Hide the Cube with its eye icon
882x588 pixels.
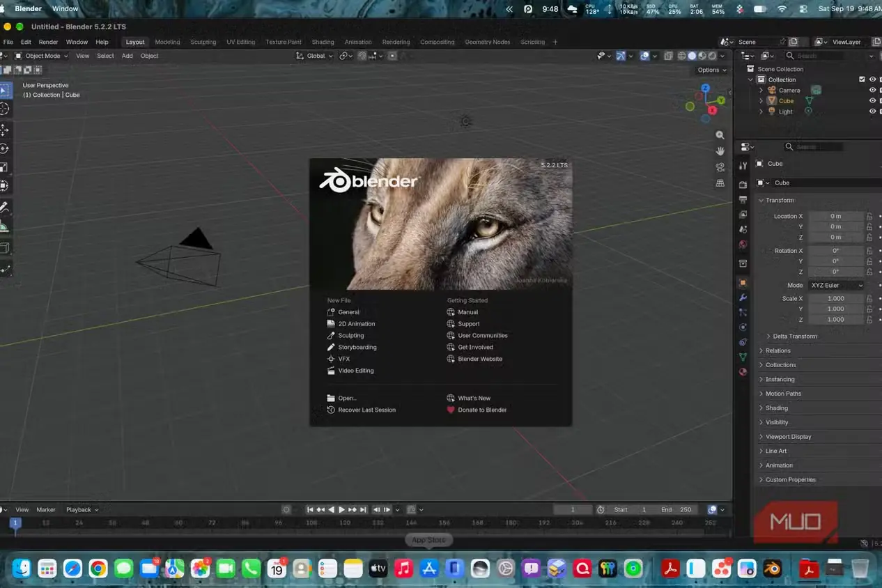(x=872, y=101)
